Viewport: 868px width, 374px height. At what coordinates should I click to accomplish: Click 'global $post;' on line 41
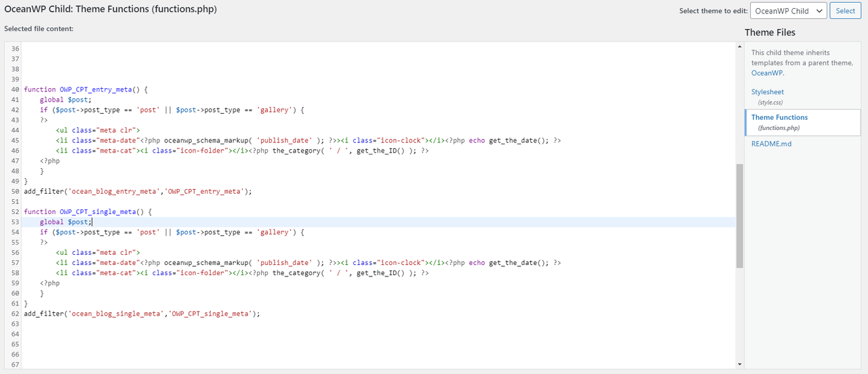pos(65,100)
